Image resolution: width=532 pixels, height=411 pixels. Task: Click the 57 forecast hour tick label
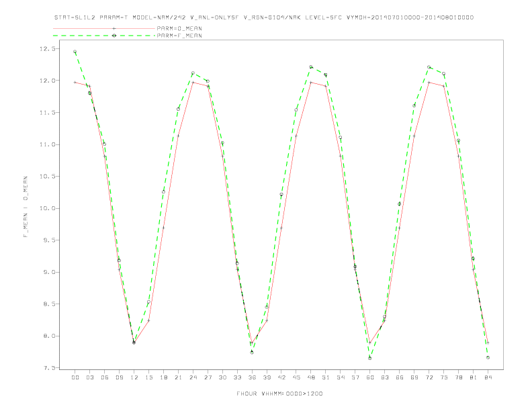[x=355, y=377]
